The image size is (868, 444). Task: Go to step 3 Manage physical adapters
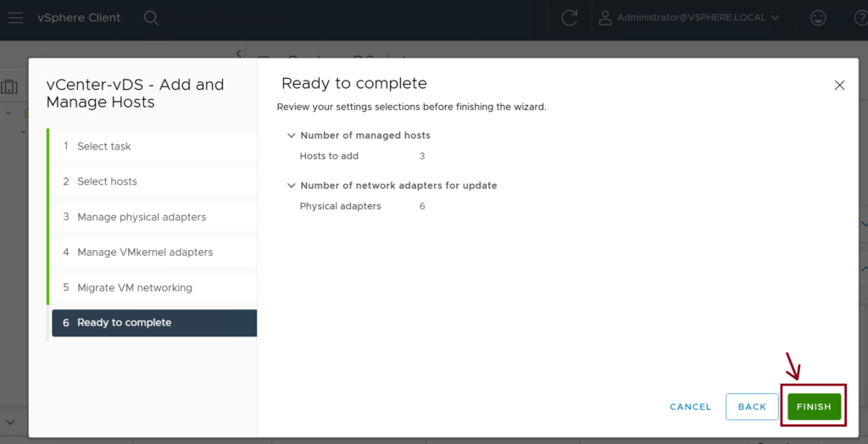tap(154, 217)
